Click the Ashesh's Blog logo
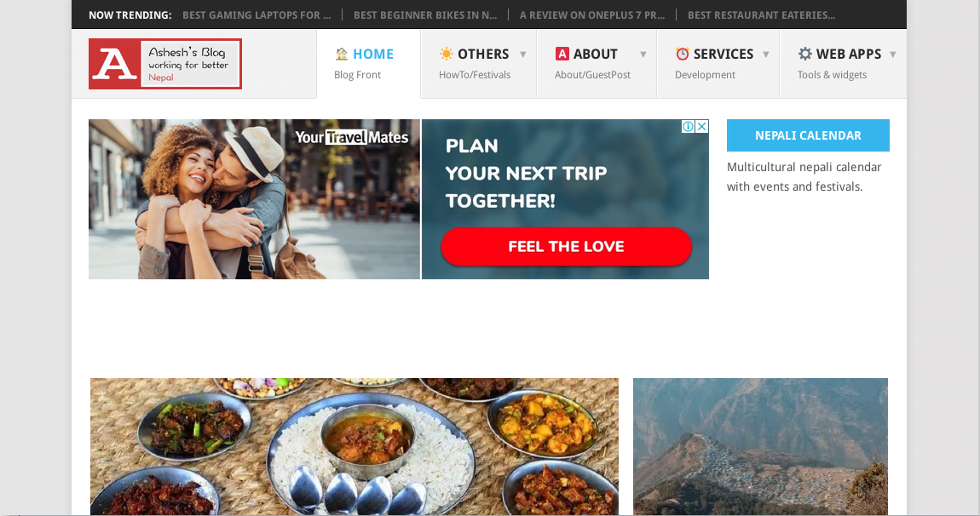The width and height of the screenshot is (980, 516). coord(165,64)
